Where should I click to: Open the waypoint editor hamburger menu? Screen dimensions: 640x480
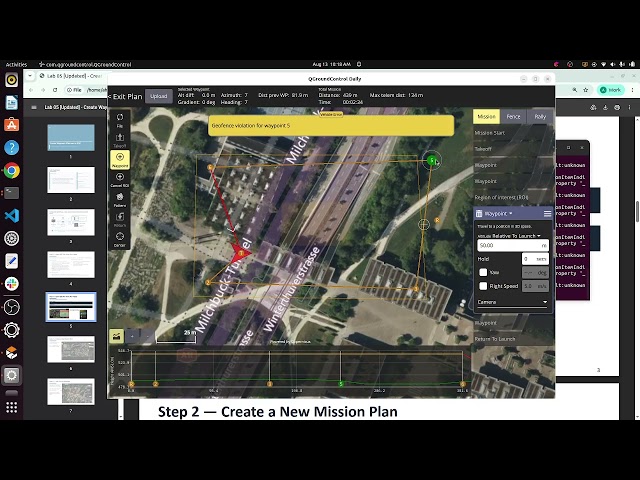pyautogui.click(x=547, y=213)
